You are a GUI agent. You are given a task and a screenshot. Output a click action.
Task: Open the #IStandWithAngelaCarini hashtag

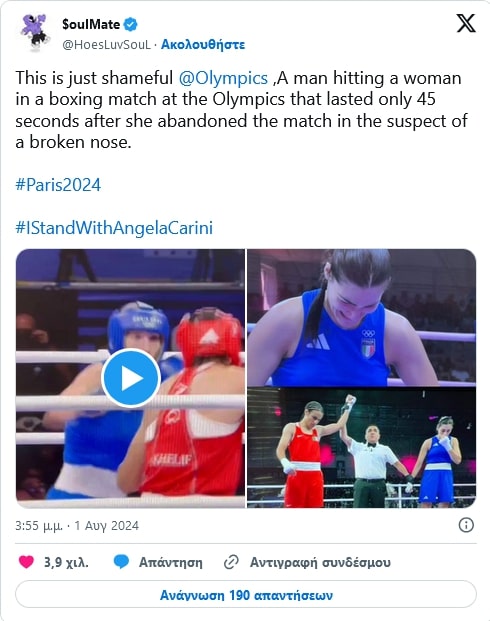114,228
